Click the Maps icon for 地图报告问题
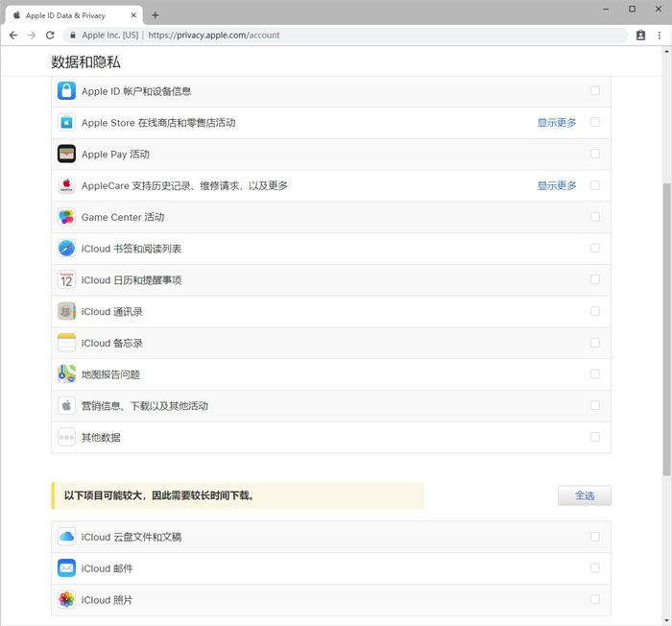Screen dimensions: 672x626 [x=66, y=374]
